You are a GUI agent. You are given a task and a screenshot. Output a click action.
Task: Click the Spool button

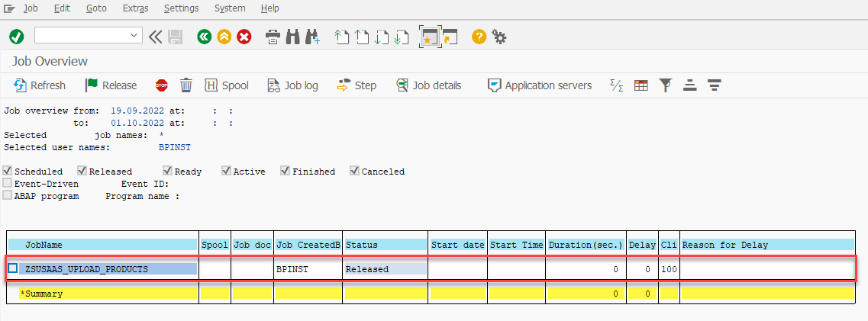click(227, 85)
